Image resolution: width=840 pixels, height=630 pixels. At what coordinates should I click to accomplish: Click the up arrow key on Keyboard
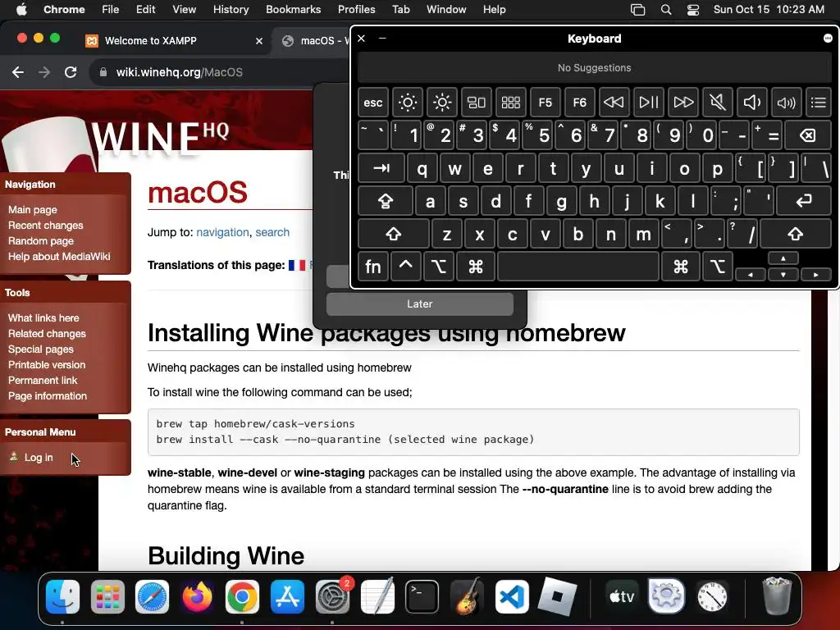783,258
